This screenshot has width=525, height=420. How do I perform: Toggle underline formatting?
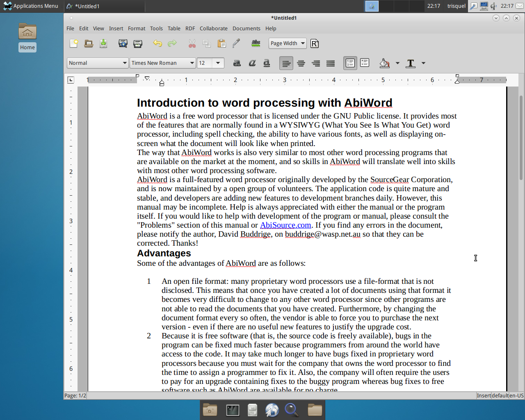[267, 63]
